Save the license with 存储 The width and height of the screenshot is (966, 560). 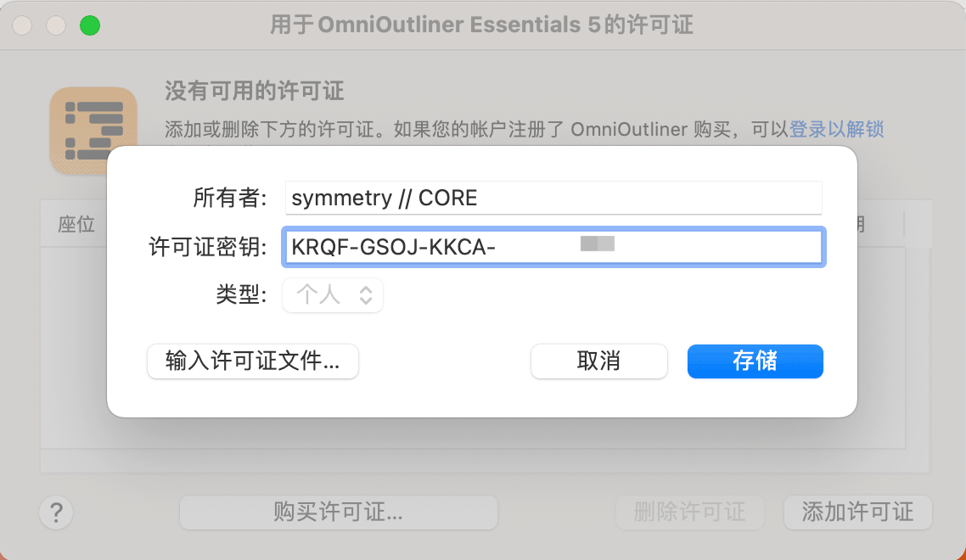point(755,361)
